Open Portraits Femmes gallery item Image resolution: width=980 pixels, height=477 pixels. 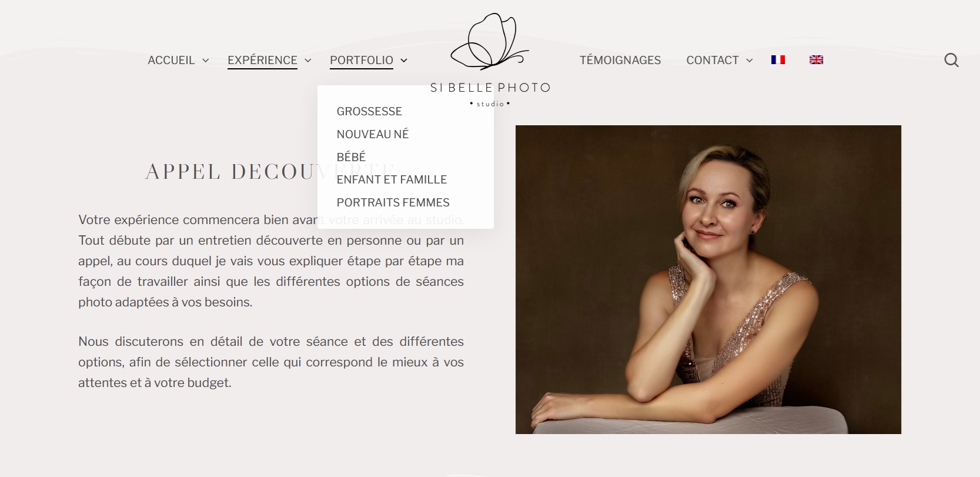click(x=393, y=202)
